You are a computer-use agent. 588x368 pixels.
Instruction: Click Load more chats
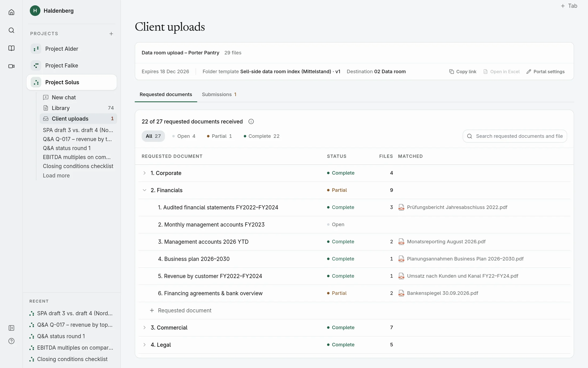tap(56, 176)
